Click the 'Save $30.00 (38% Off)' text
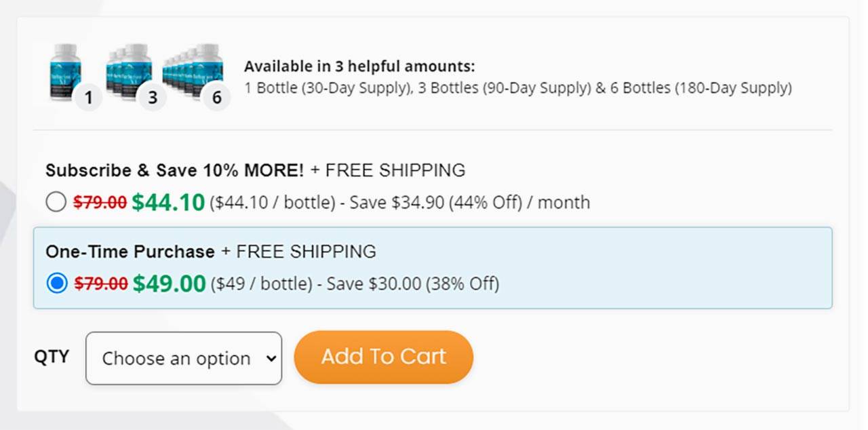This screenshot has height=430, width=868. tap(412, 284)
